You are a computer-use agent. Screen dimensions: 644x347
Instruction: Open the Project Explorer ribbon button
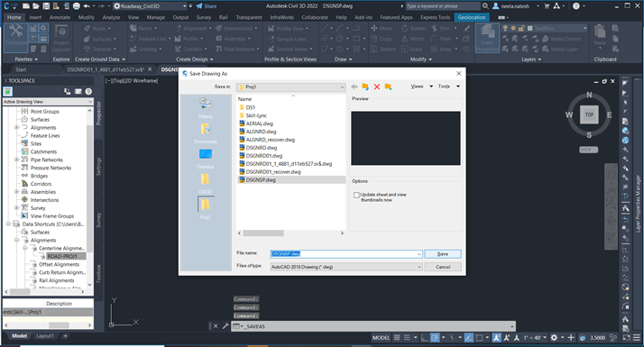(61, 37)
